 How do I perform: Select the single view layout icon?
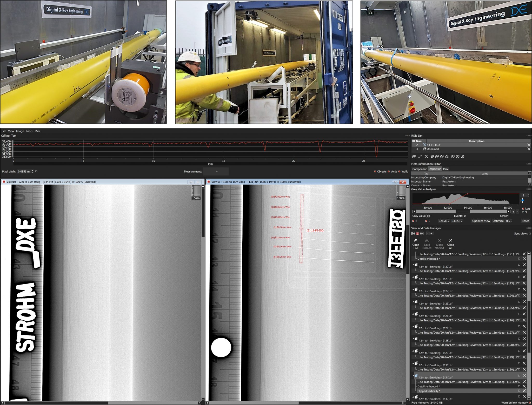(427, 233)
